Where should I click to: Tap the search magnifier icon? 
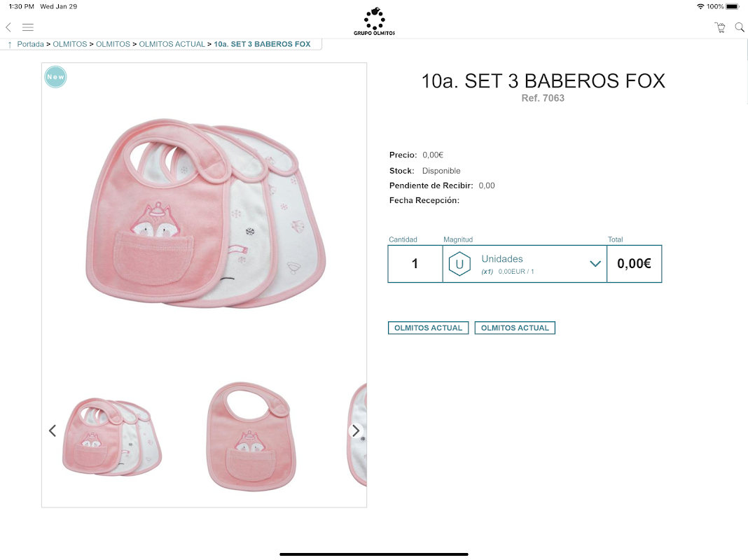pyautogui.click(x=740, y=27)
